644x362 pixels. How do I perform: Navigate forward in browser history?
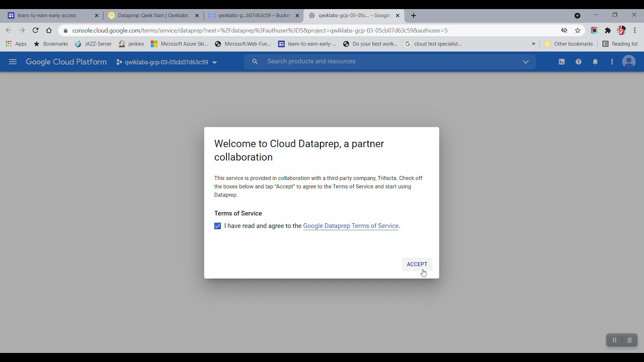(22, 30)
